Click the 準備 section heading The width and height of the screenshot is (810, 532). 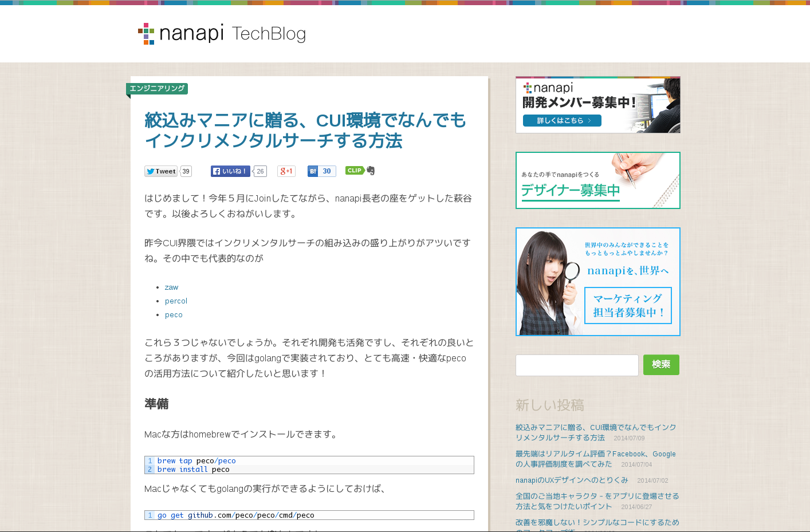pyautogui.click(x=156, y=404)
